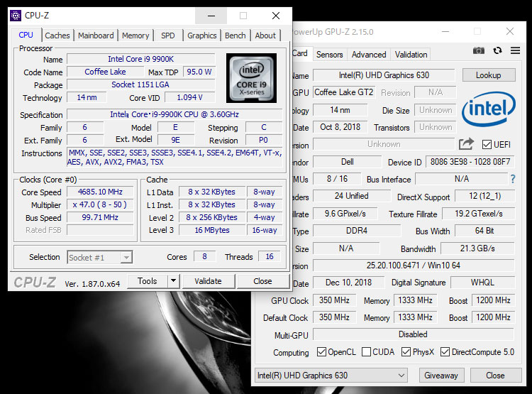
Task: Click the driver version 25.20.100.6471 field
Action: 414,266
